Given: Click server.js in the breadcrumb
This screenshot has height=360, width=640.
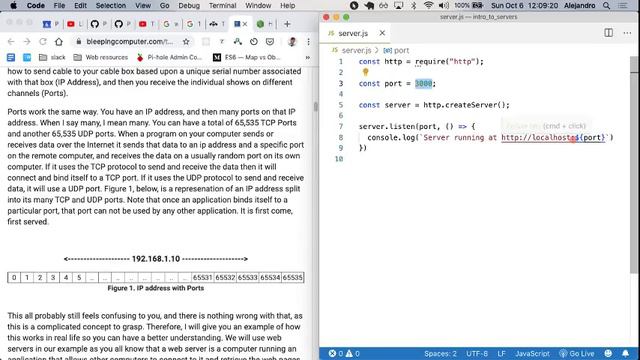Looking at the screenshot, I should coord(356,50).
